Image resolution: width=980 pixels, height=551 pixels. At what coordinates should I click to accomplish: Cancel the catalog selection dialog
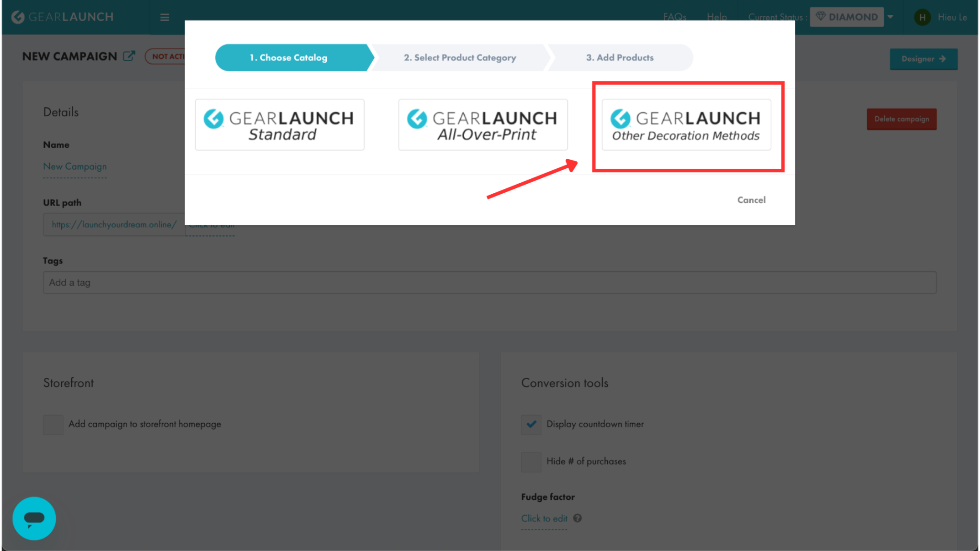(x=751, y=200)
